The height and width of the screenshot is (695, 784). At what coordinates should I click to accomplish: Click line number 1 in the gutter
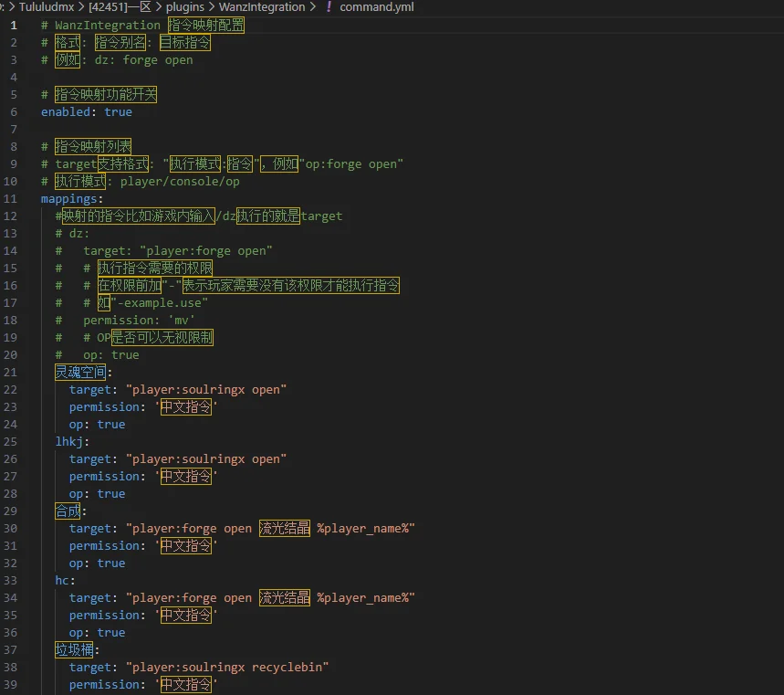tap(14, 25)
